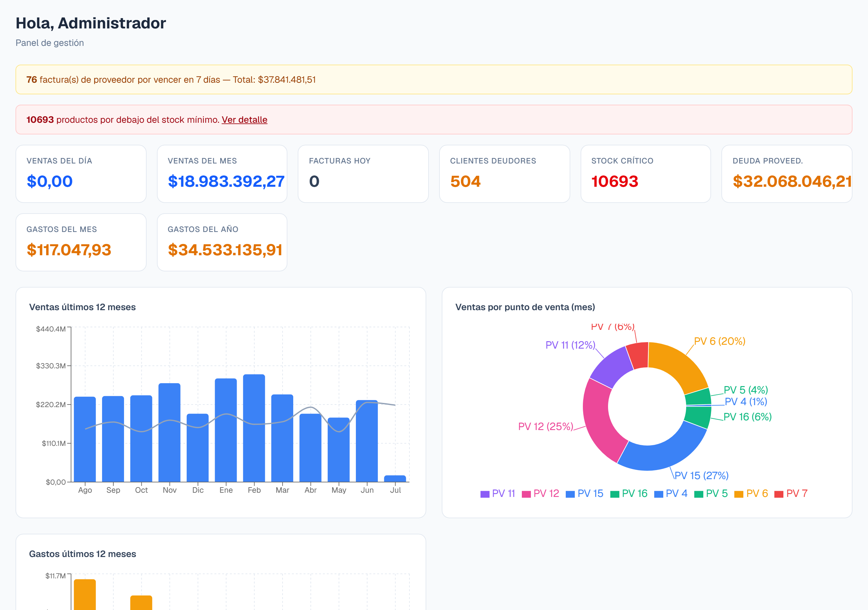Click the 'Ventas últimos 12 meses' title
The image size is (868, 610).
[x=82, y=307]
